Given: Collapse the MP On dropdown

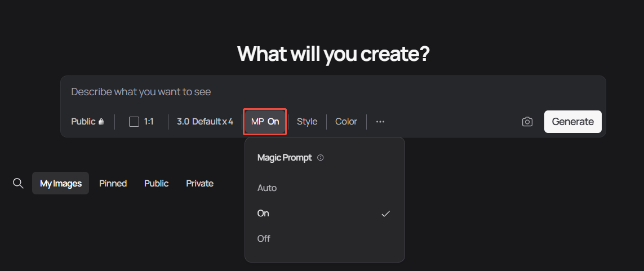Looking at the screenshot, I should point(265,122).
